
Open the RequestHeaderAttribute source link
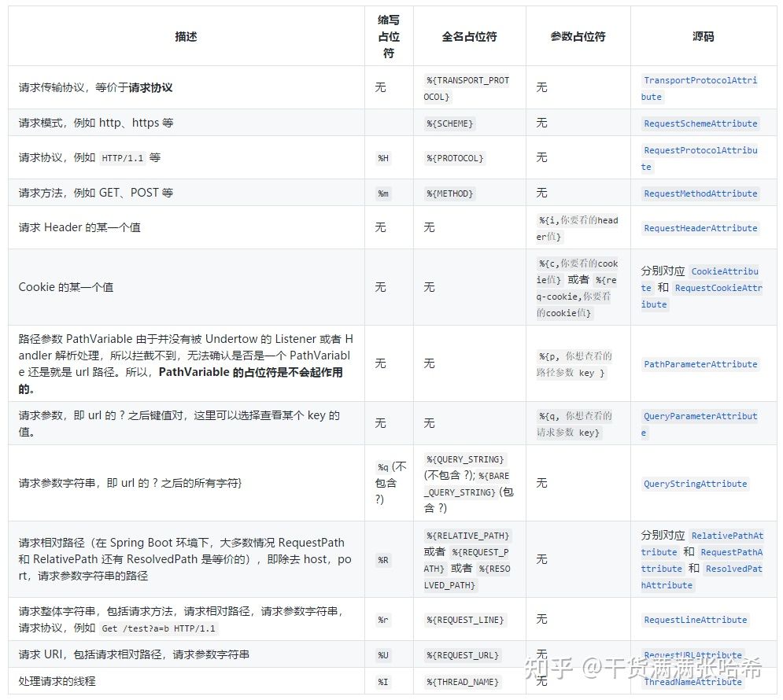[x=700, y=228]
